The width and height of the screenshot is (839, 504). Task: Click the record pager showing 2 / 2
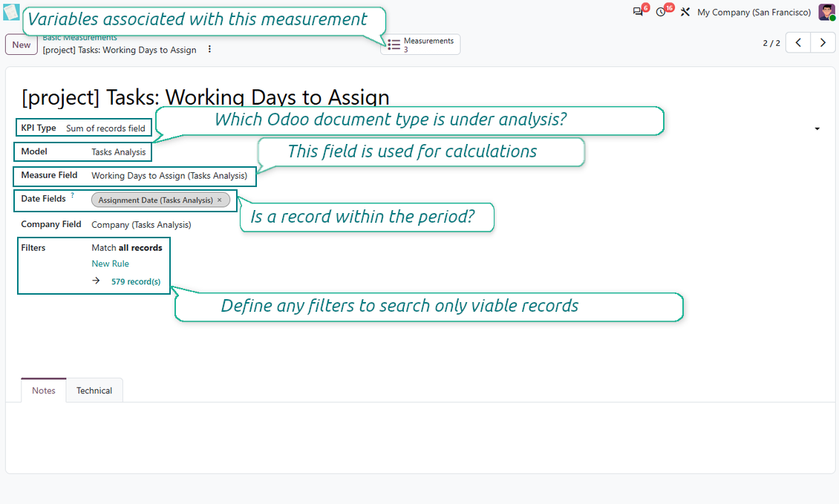(771, 43)
